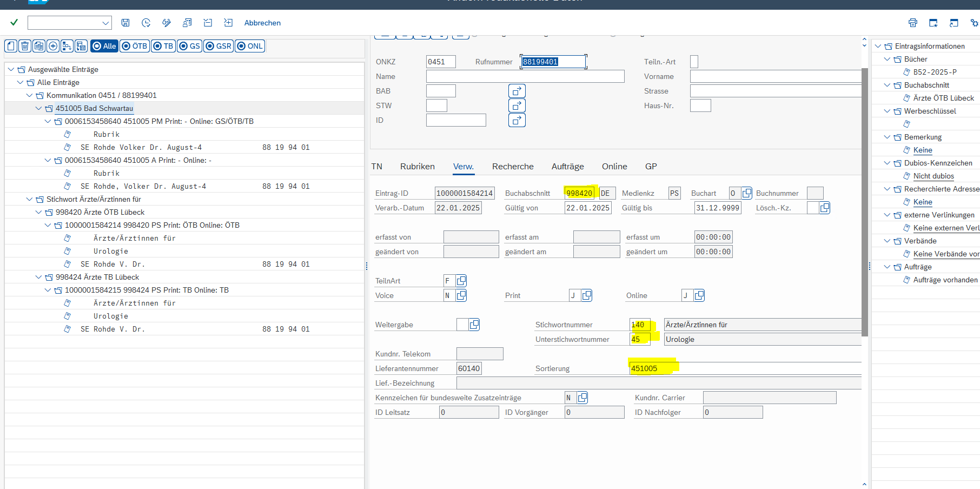The height and width of the screenshot is (489, 980).
Task: Select the TB filter radio button
Action: (163, 46)
